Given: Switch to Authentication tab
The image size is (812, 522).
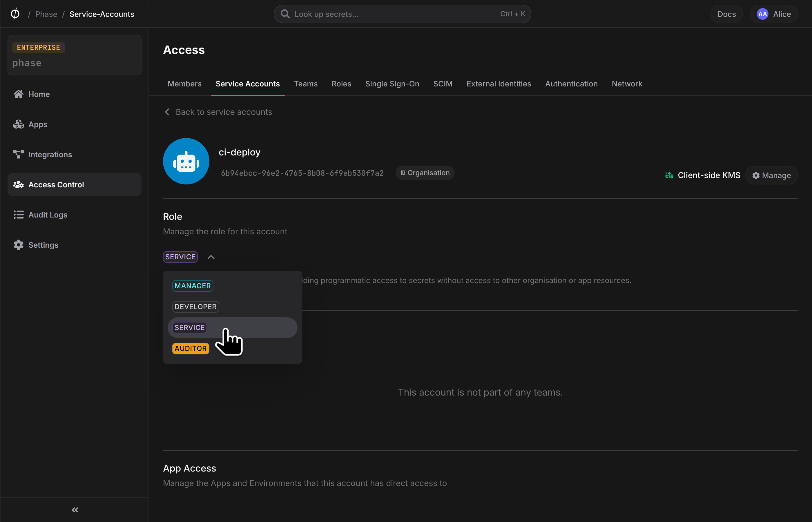Looking at the screenshot, I should (571, 84).
